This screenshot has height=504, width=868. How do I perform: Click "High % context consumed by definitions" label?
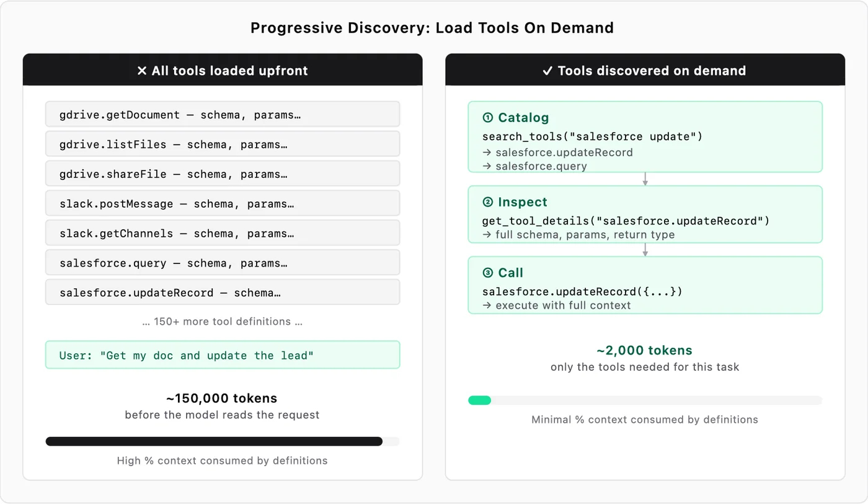click(x=222, y=461)
